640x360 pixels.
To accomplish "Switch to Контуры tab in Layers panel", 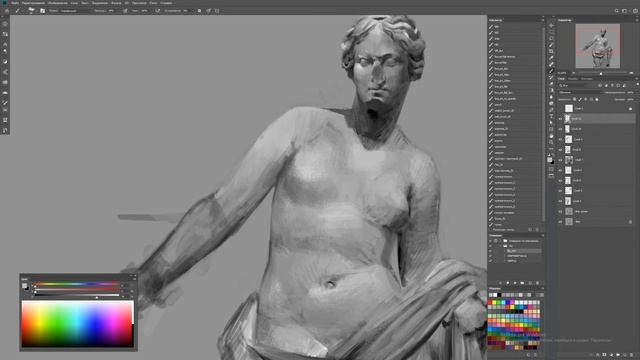I will point(587,79).
